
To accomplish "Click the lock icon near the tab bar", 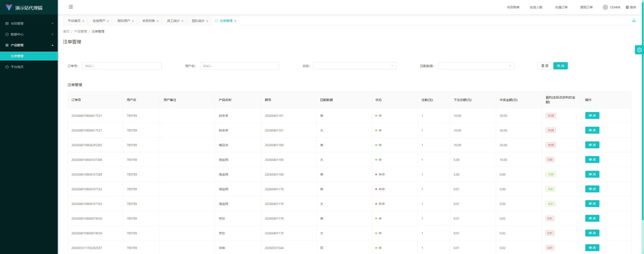I will click(634, 20).
